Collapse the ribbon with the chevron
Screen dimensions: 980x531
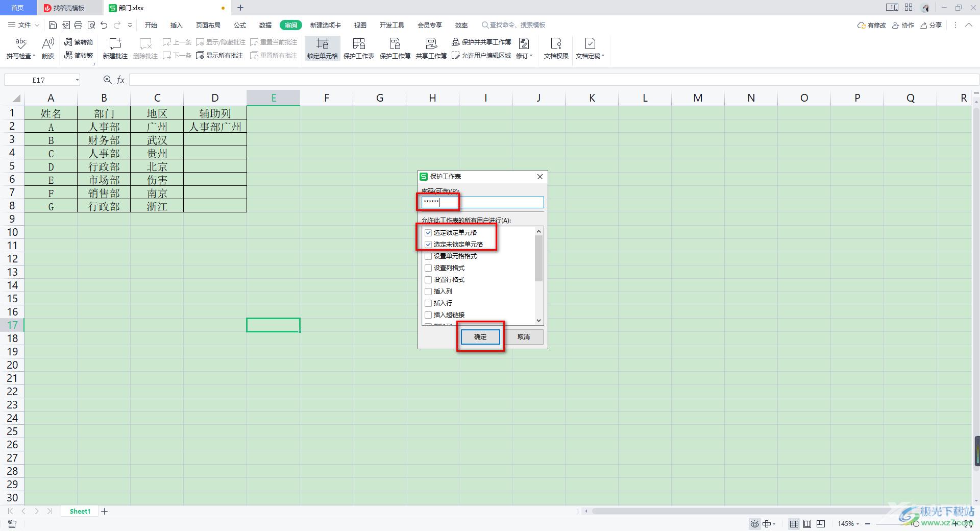[969, 25]
